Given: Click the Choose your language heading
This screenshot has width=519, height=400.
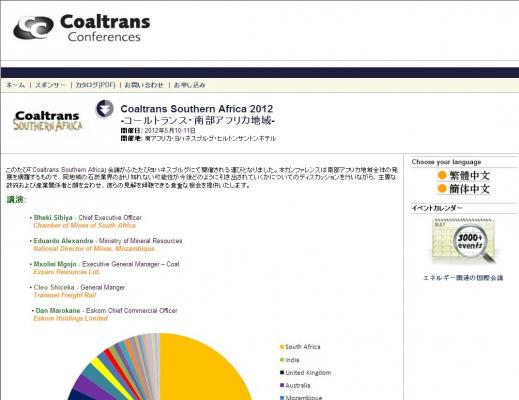Looking at the screenshot, I should (x=446, y=162).
